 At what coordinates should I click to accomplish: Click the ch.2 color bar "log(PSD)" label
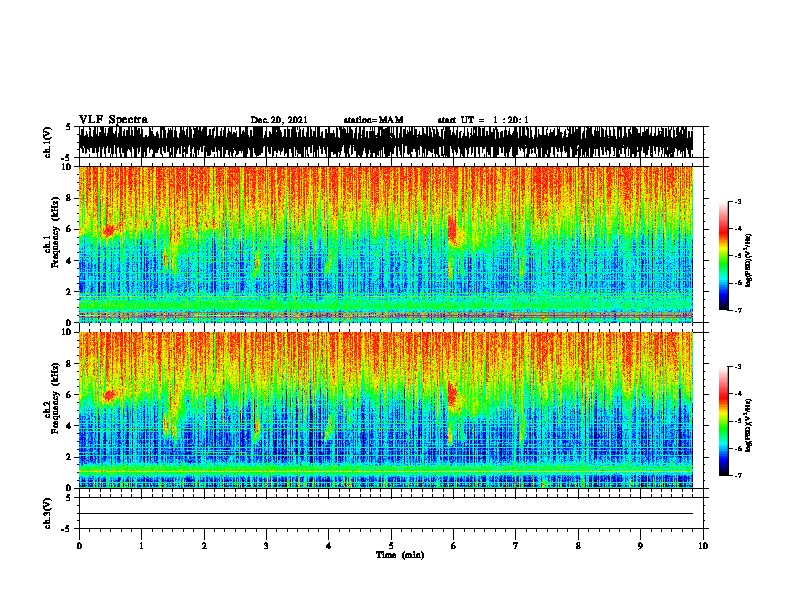pyautogui.click(x=748, y=425)
